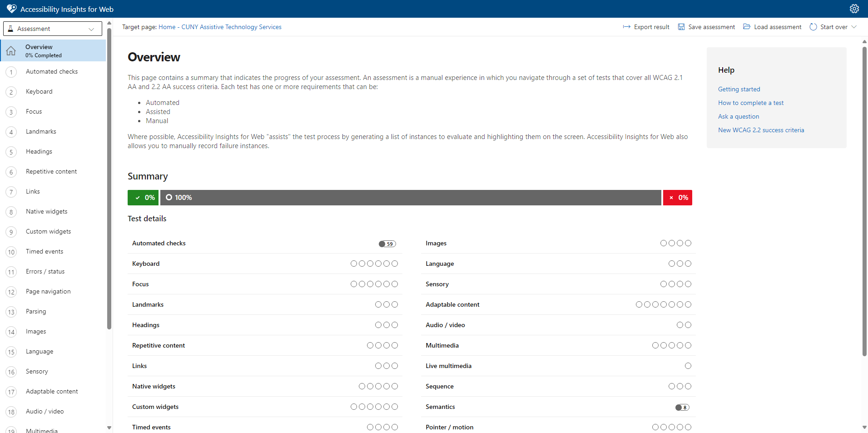This screenshot has height=433, width=868.
Task: Click Pointer / motion row in Test details
Action: pos(558,426)
